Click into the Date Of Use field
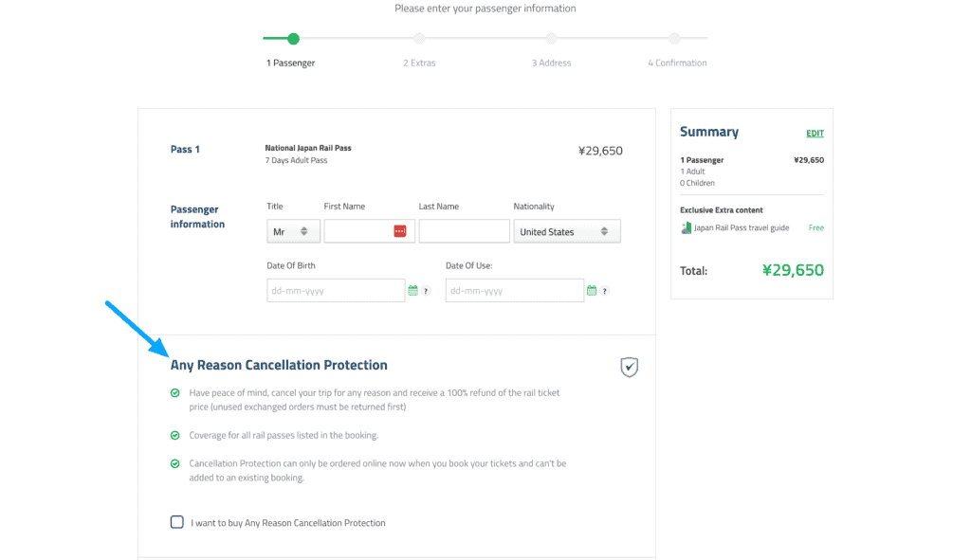This screenshot has width=971, height=560. point(515,290)
